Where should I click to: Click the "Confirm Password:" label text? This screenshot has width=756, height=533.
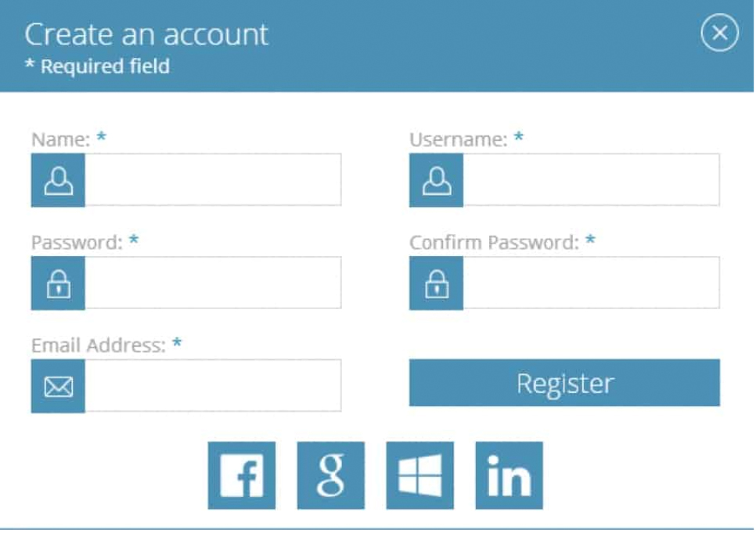(x=494, y=242)
